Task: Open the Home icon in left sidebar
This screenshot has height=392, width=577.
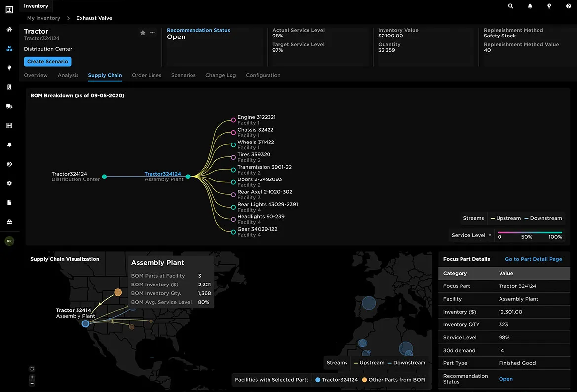Action: point(9,30)
